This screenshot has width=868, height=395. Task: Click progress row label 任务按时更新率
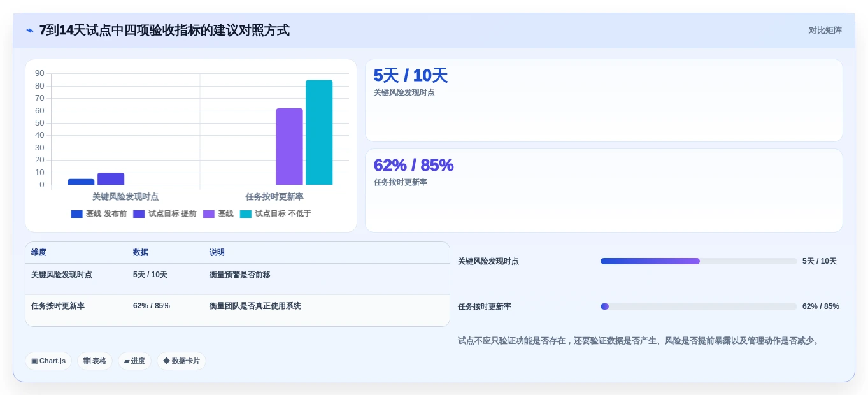[485, 306]
